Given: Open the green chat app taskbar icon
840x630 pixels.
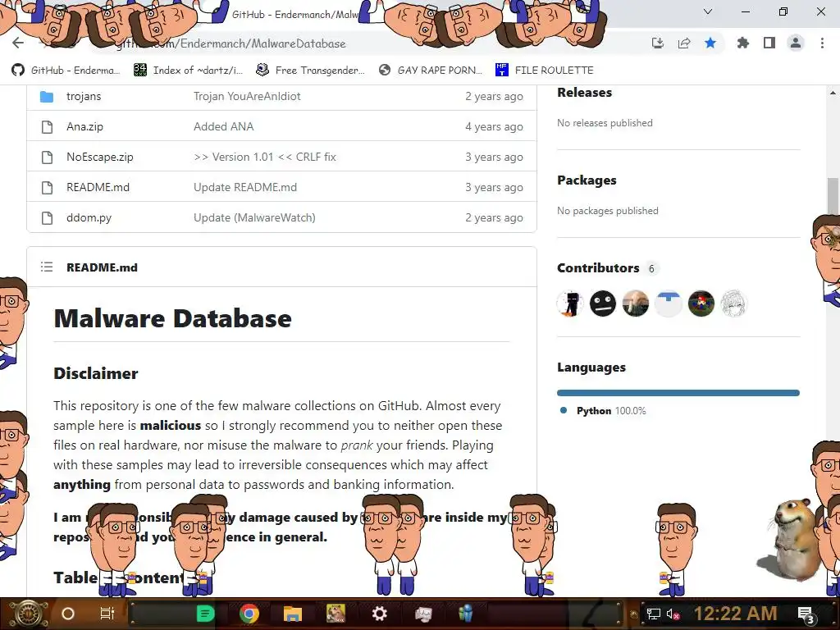Looking at the screenshot, I should click(206, 614).
